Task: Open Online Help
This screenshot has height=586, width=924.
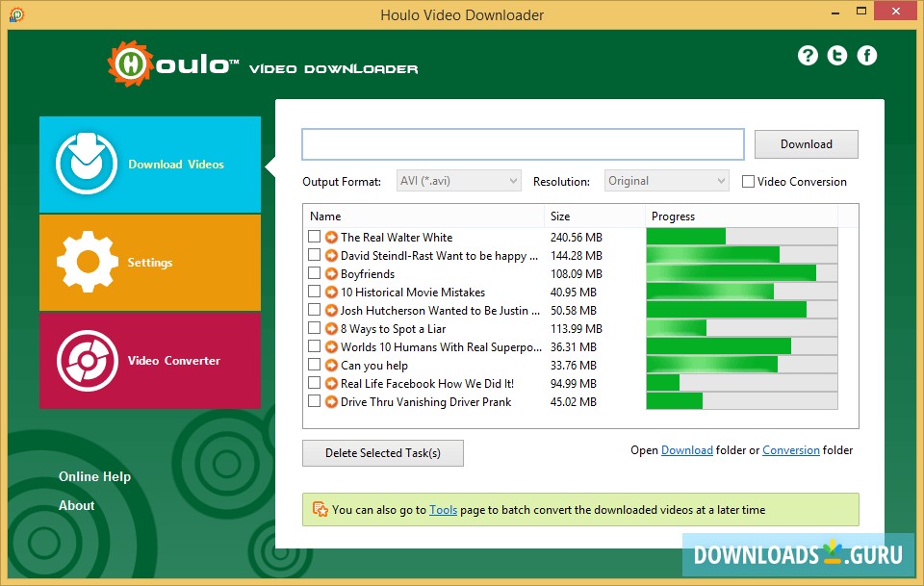Action: pyautogui.click(x=94, y=476)
